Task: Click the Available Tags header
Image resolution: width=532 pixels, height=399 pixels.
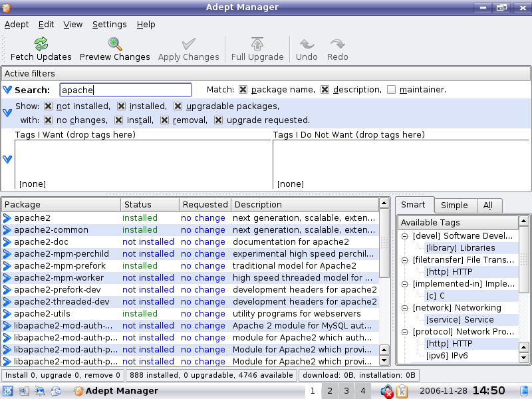Action: [x=458, y=223]
